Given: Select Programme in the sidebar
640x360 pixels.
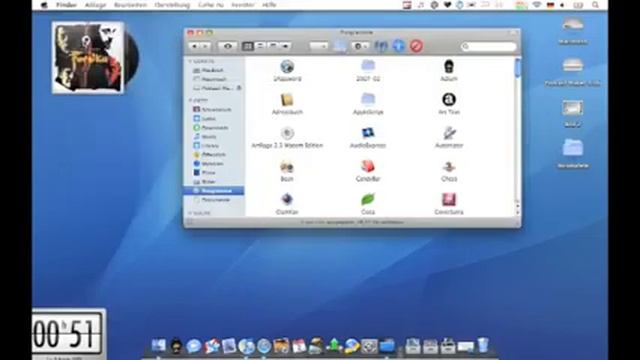Looking at the screenshot, I should coord(214,191).
